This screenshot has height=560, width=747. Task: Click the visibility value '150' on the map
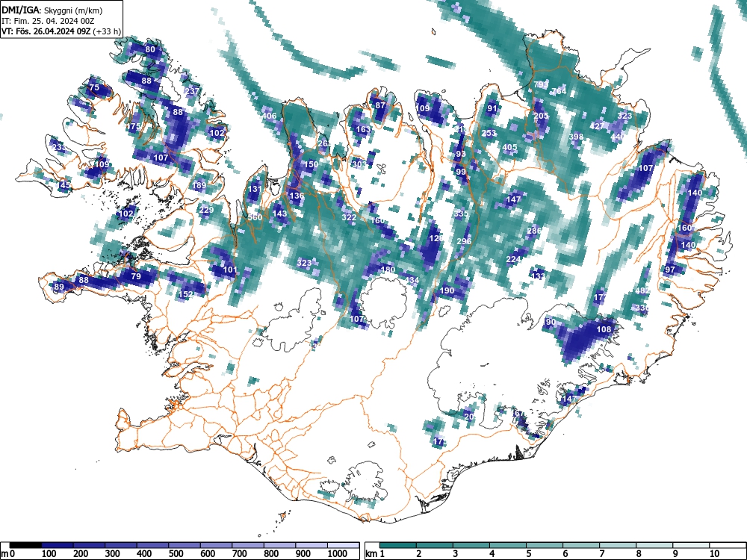311,164
